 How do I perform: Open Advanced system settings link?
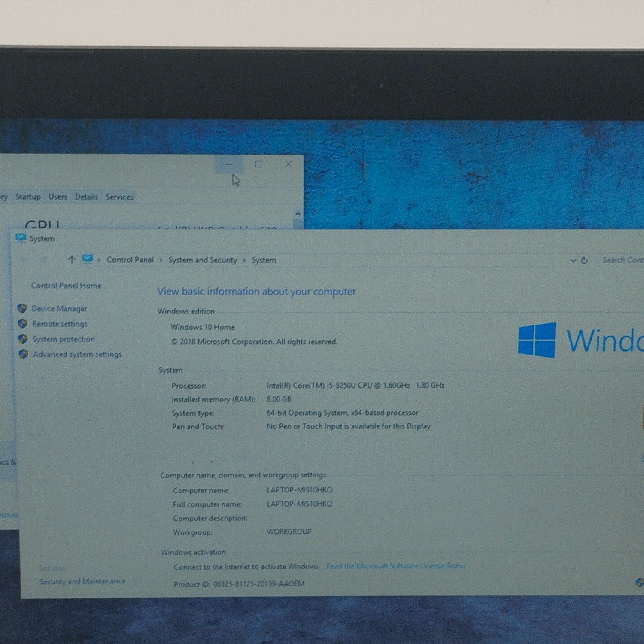tap(77, 355)
